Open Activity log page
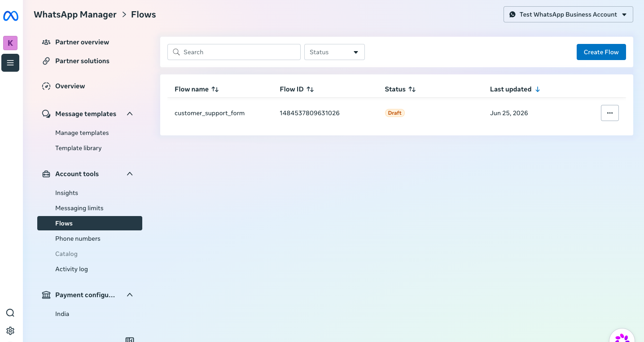Image resolution: width=644 pixels, height=342 pixels. tap(71, 269)
